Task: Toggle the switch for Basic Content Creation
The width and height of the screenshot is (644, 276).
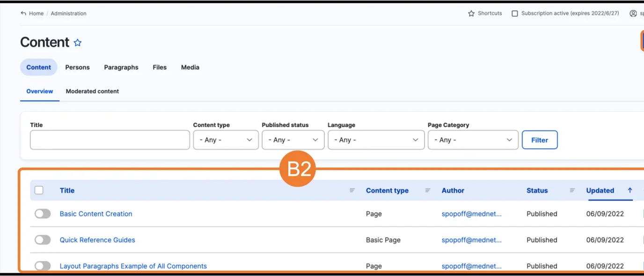Action: coord(43,214)
